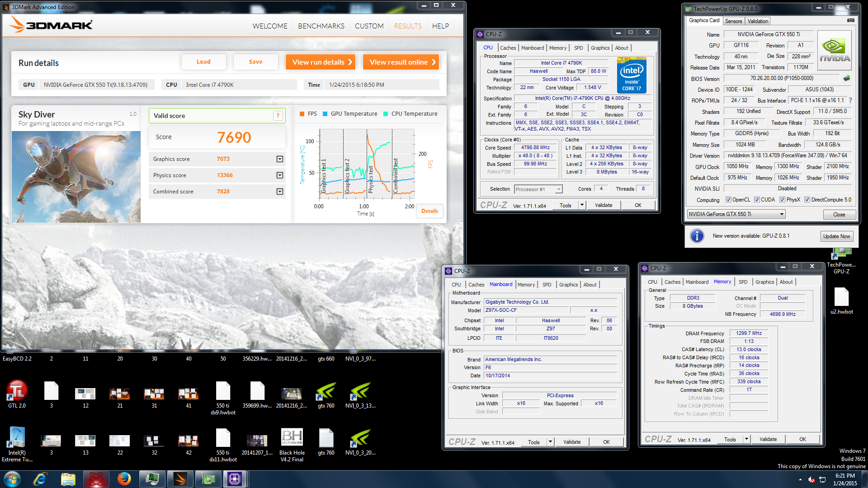This screenshot has width=868, height=488.
Task: Click the green CPU Temperature legend swatch
Action: 386,114
